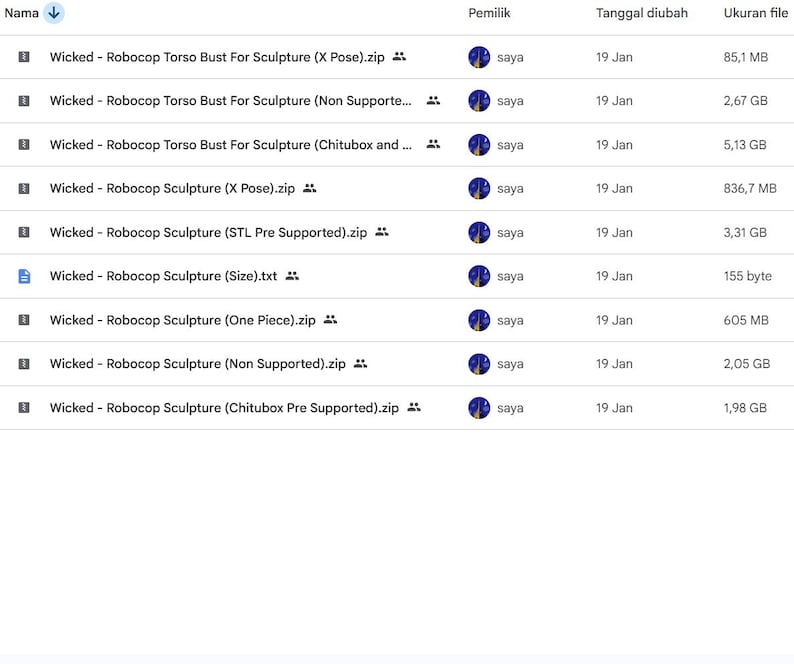Click owner avatar in Sculpture (One Piece).zip row
794x664 pixels.
pyautogui.click(x=479, y=320)
